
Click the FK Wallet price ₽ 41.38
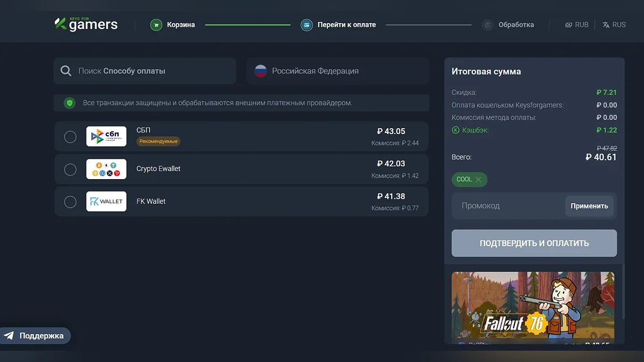coord(391,196)
